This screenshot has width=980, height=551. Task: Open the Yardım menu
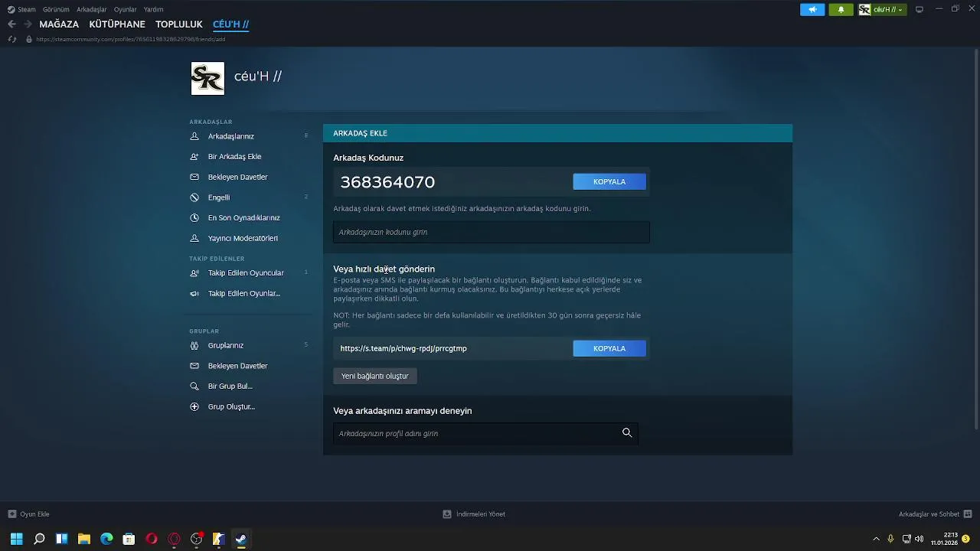[153, 9]
